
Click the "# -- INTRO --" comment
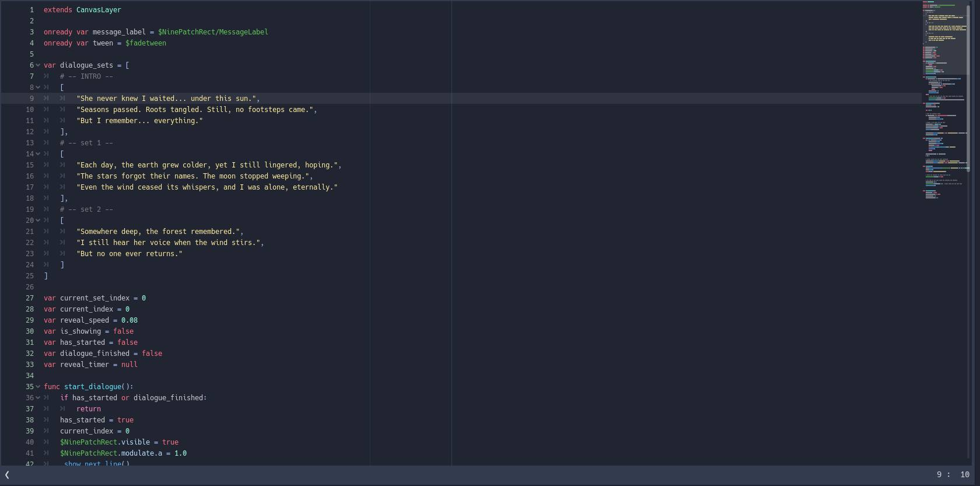click(x=86, y=76)
